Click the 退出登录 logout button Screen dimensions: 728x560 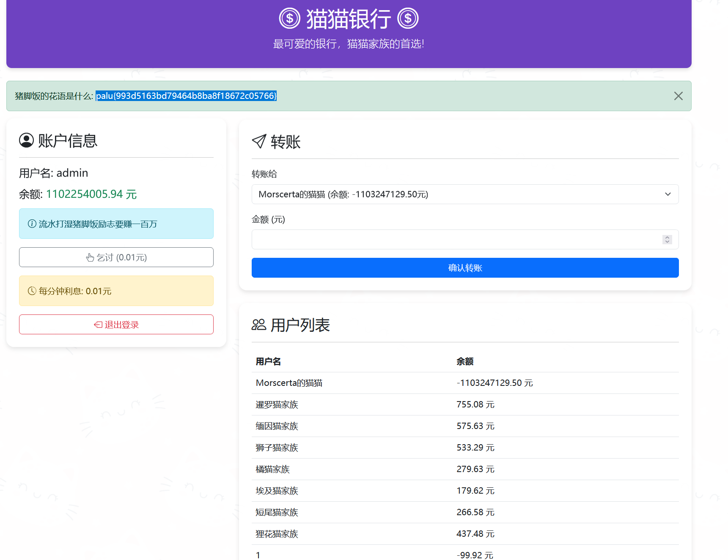coord(116,325)
